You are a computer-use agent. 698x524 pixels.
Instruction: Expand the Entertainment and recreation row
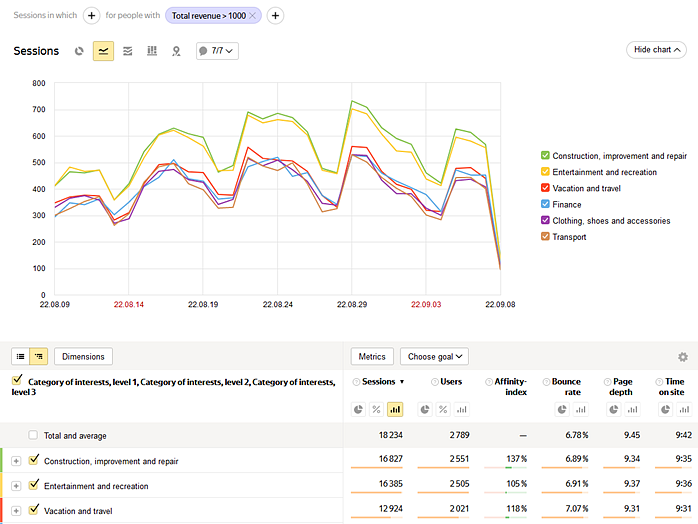click(x=16, y=486)
